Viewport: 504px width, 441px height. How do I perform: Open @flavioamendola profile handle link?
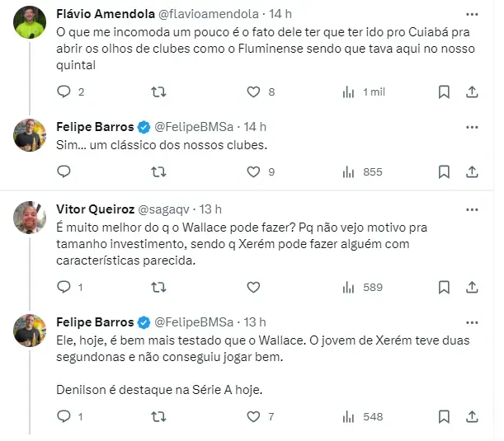[x=191, y=15]
